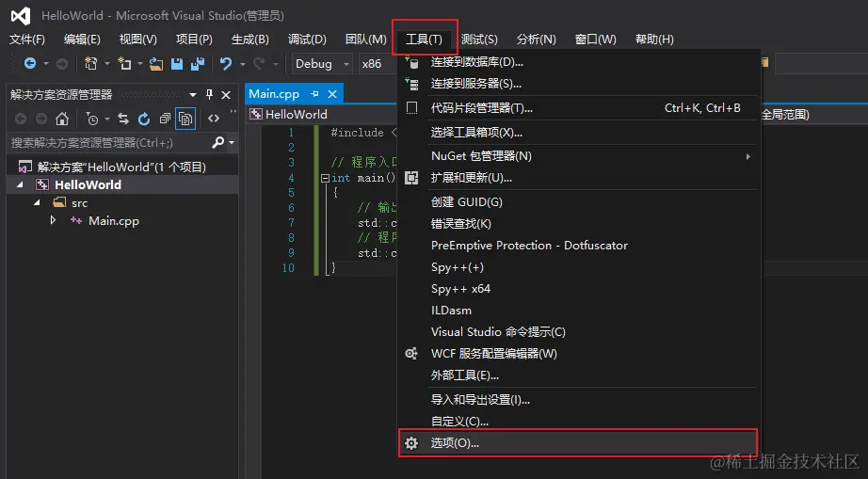This screenshot has width=868, height=479.
Task: Open Solution Explorer window options dropdown arrow
Action: pos(193,95)
